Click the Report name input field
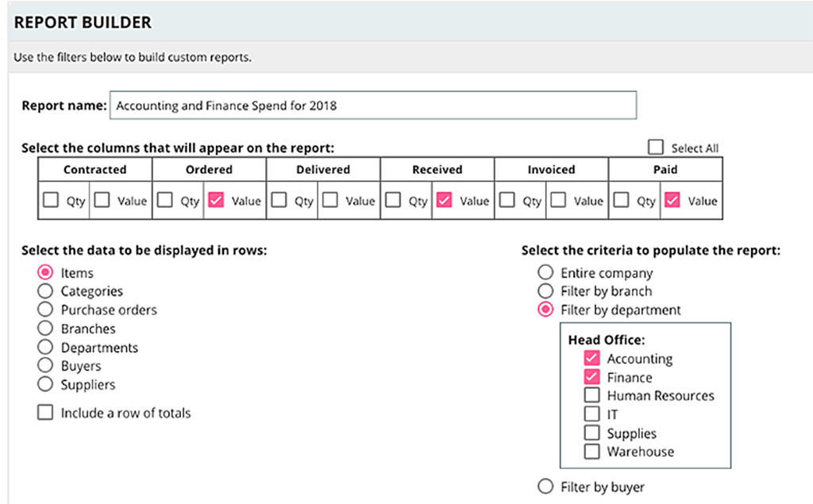813x504 pixels. click(373, 106)
